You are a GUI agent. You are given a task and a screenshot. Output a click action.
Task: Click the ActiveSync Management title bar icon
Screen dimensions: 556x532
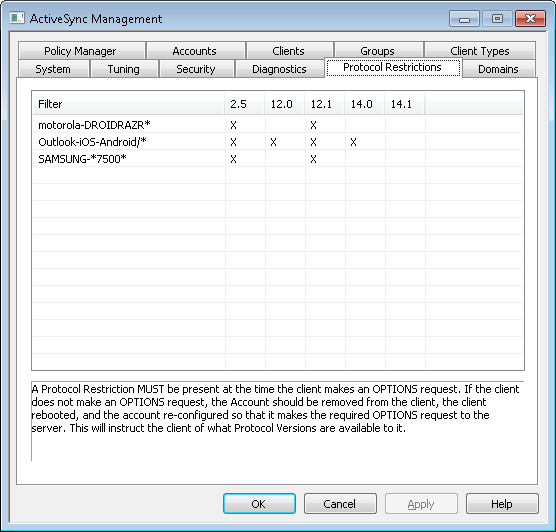(17, 18)
